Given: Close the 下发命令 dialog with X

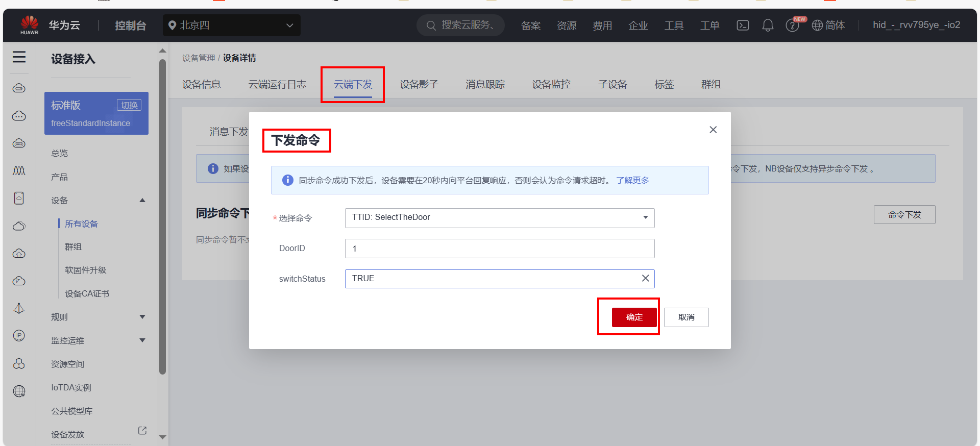Looking at the screenshot, I should (x=713, y=130).
